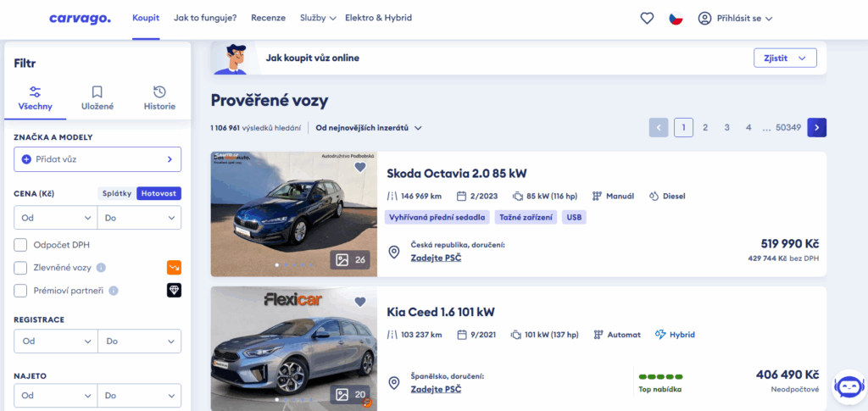Click Přidat vůz button
868x411 pixels.
tap(97, 159)
